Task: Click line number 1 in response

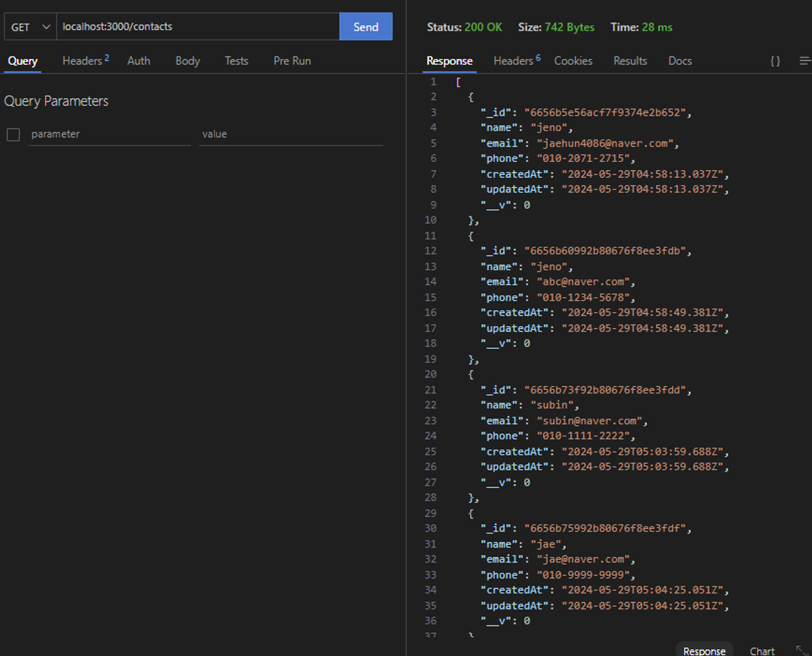Action: click(434, 82)
